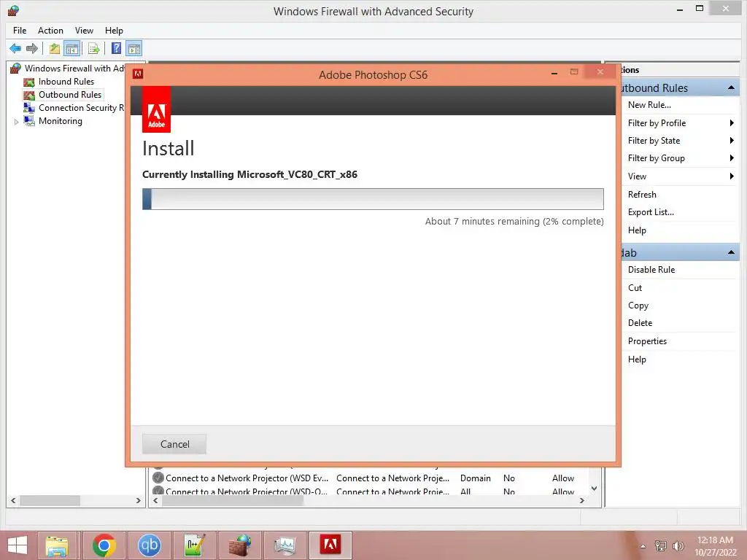Image resolution: width=747 pixels, height=560 pixels.
Task: Select Connection Security Rules in the tree
Action: point(81,108)
